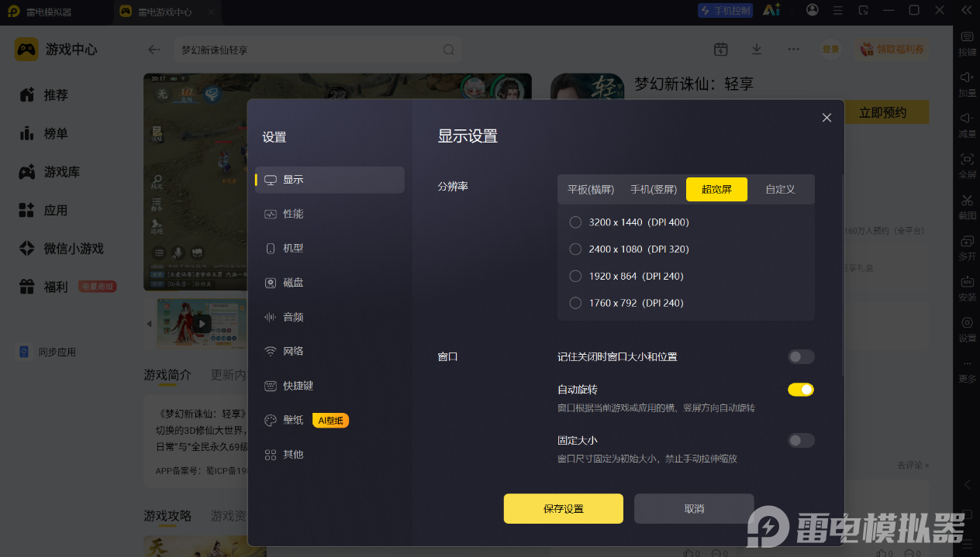Open 榜单 rankings in sidebar
980x557 pixels.
point(44,133)
